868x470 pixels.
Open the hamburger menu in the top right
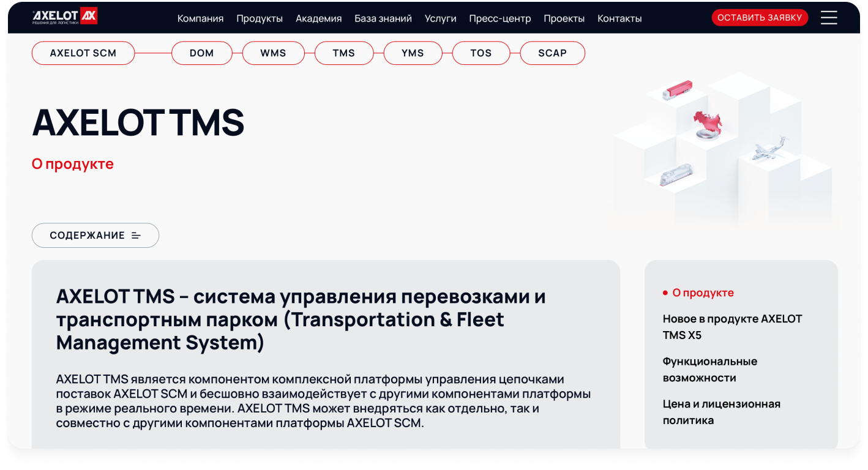829,18
